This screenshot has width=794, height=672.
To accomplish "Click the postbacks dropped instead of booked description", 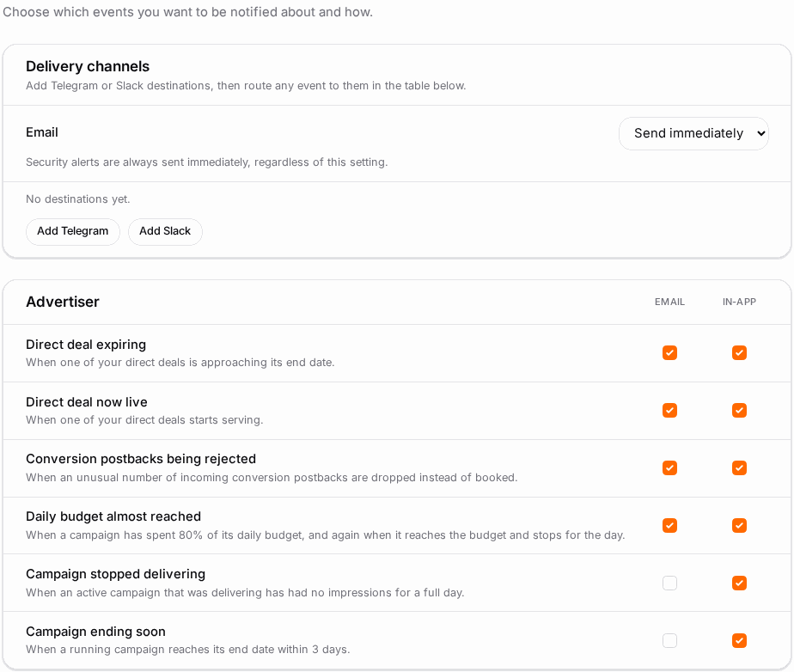I will tap(272, 478).
